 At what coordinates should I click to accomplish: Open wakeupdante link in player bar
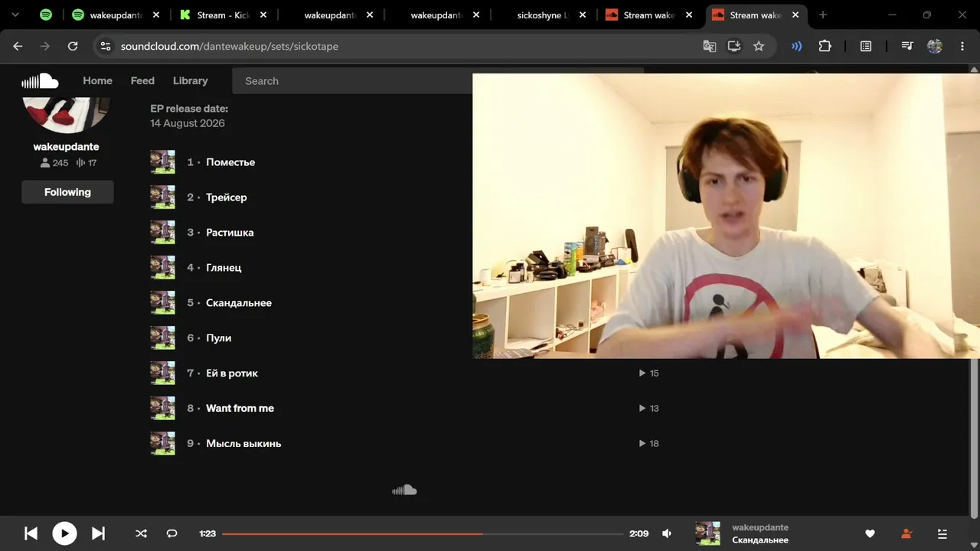click(x=760, y=527)
